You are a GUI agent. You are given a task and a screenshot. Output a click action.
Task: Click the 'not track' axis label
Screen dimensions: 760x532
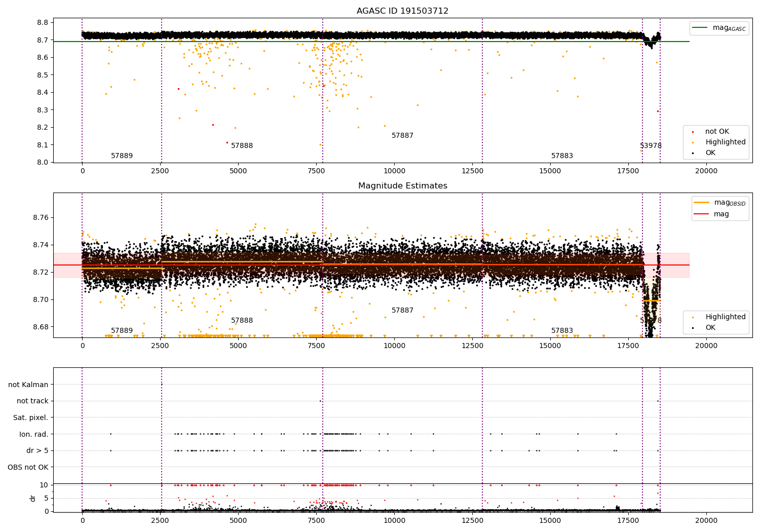pyautogui.click(x=32, y=401)
